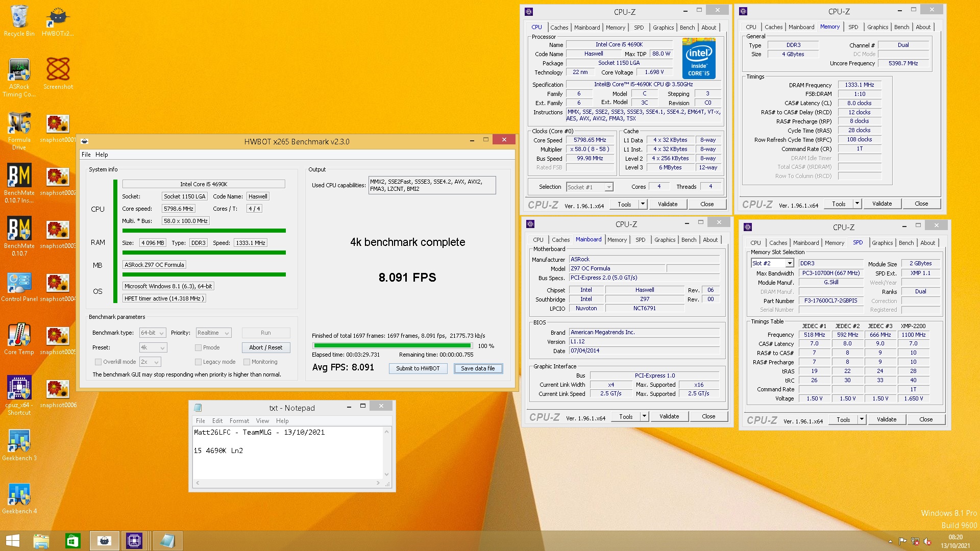Open BenchMate 0.10.7 Installer desktop icon
Image resolution: width=980 pixels, height=551 pixels.
19,184
